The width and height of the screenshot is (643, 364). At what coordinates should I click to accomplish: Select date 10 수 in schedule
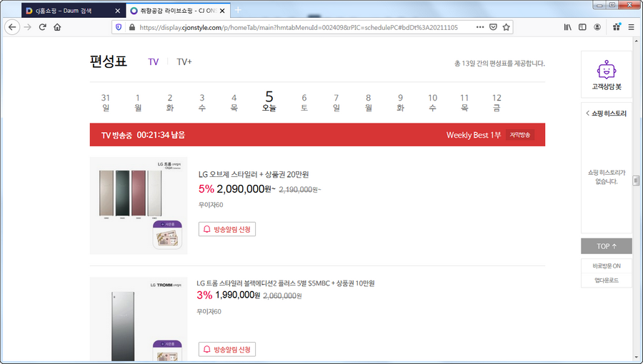433,102
